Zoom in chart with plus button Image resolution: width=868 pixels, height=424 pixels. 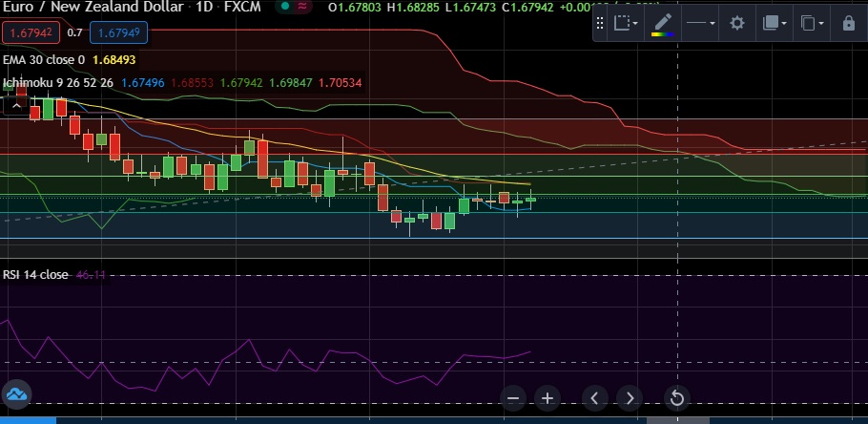547,398
